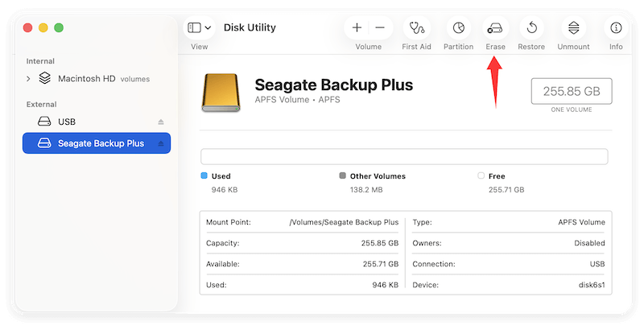Click the Erase toolbar icon
644x326 pixels.
495,28
